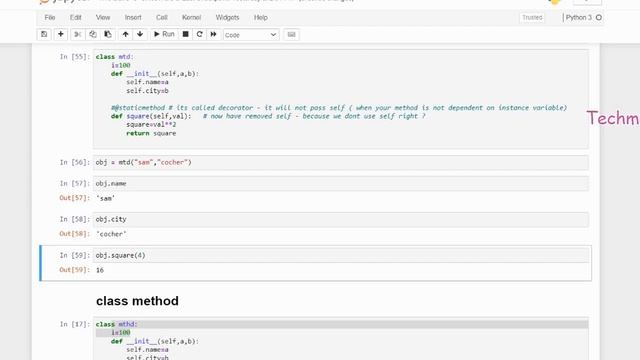Screen dimensions: 640x360
Task: Click the Trusted notebook indicator
Action: coord(532,18)
